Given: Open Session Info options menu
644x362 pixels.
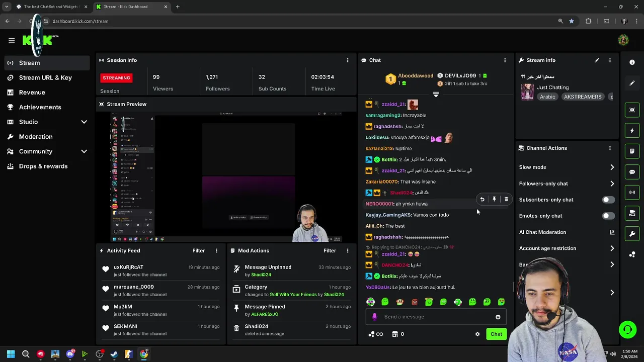Looking at the screenshot, I should coord(347,60).
